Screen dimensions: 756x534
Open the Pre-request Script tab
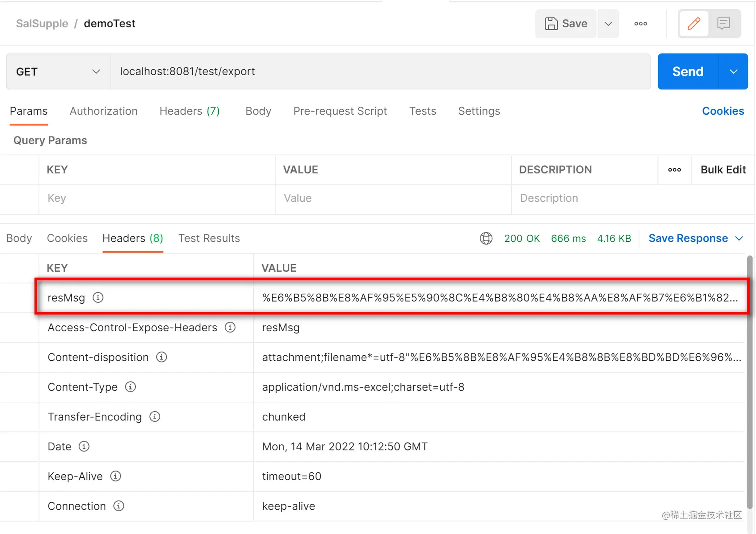pos(340,111)
